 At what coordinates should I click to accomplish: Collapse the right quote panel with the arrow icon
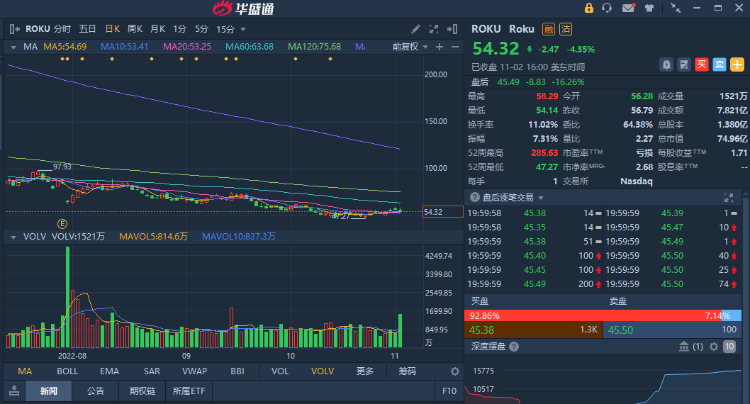click(452, 29)
